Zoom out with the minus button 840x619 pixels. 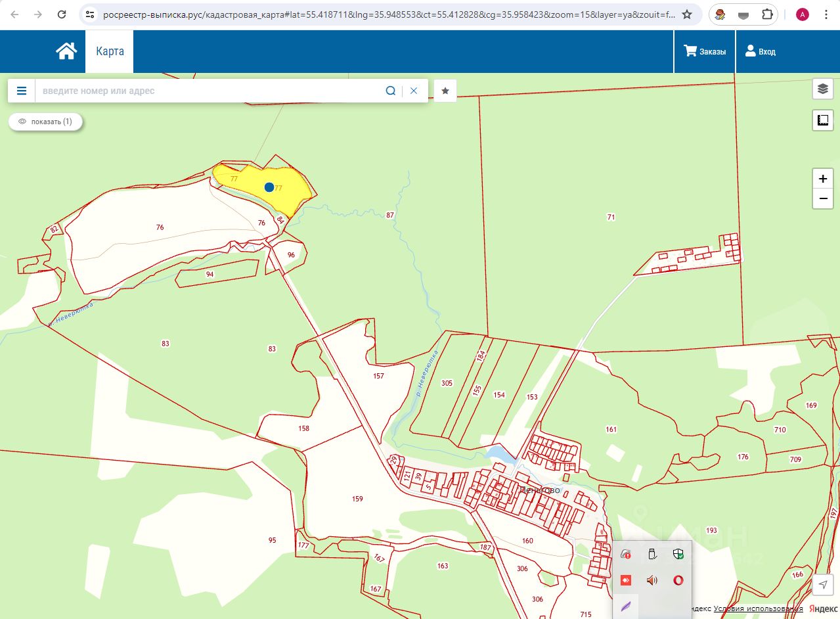click(x=822, y=198)
